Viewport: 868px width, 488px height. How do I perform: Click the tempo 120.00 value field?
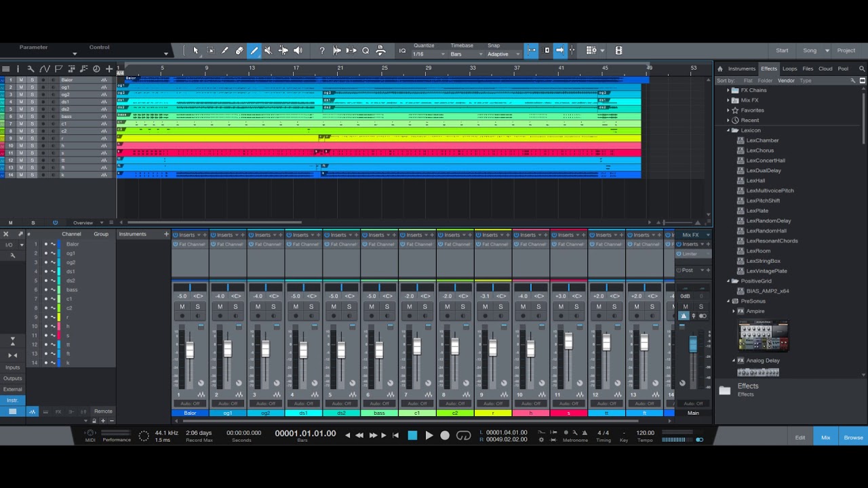pyautogui.click(x=645, y=432)
